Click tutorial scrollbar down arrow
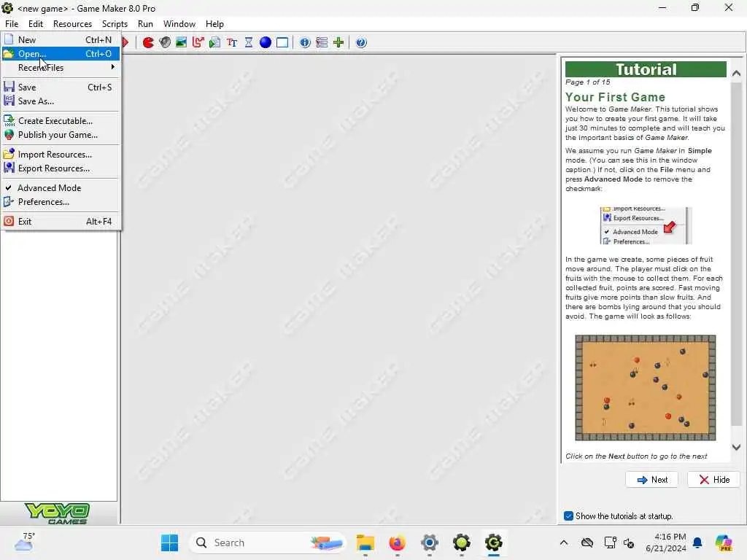Viewport: 747px width, 560px height. coord(736,447)
